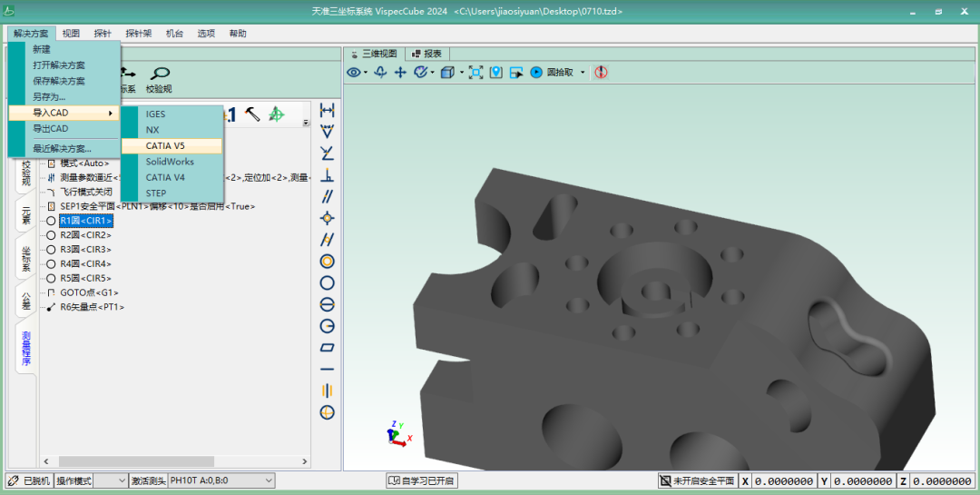Viewport: 980px width, 495px height.
Task: Select the flatness parallelogram icon
Action: 328,347
